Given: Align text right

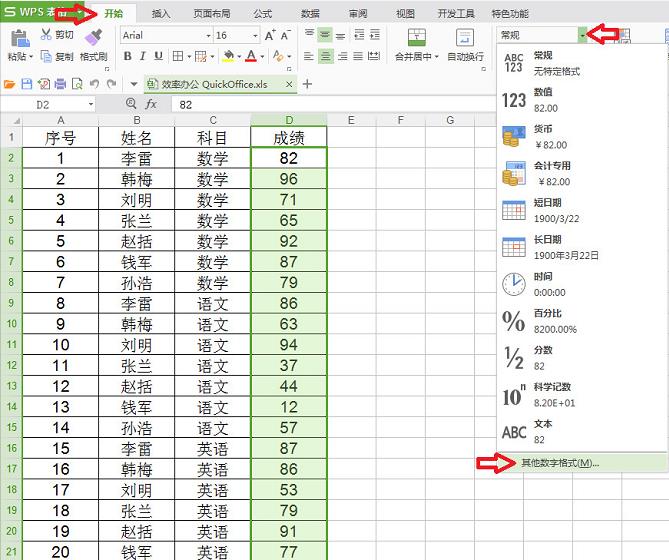Looking at the screenshot, I should coord(342,56).
